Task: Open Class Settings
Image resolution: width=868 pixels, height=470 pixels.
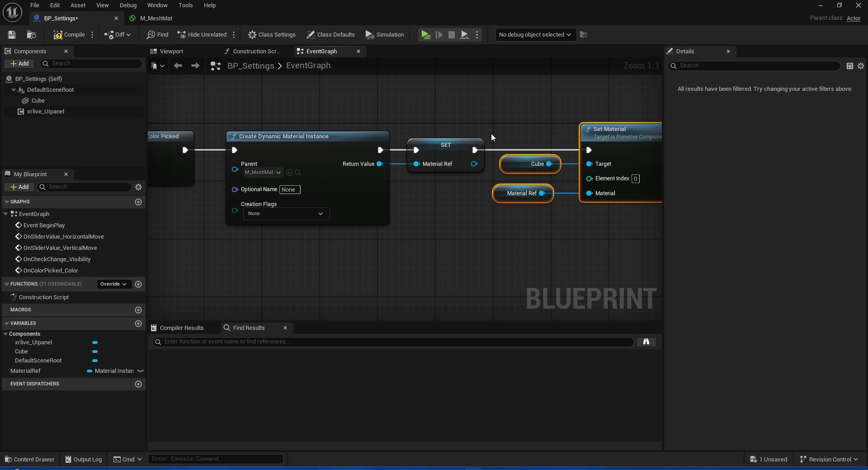Action: [272, 35]
